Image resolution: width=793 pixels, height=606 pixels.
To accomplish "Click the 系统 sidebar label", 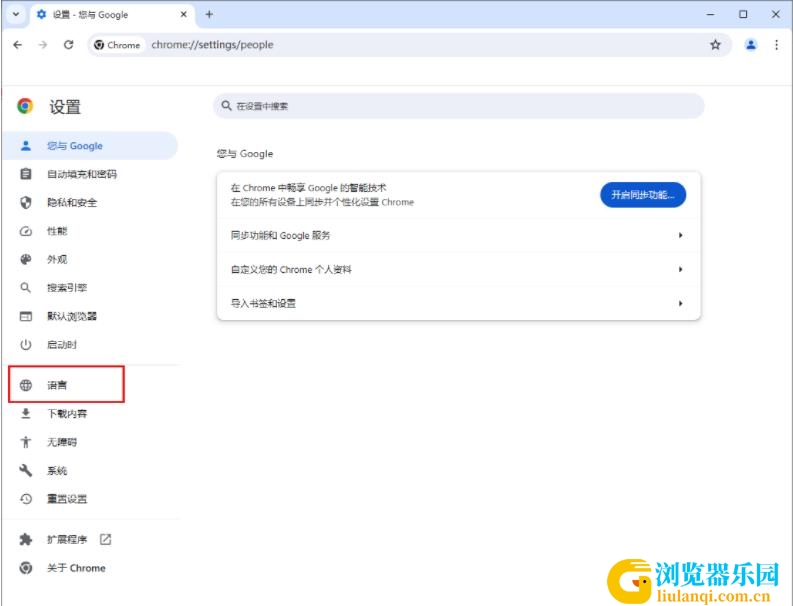I will tap(57, 470).
